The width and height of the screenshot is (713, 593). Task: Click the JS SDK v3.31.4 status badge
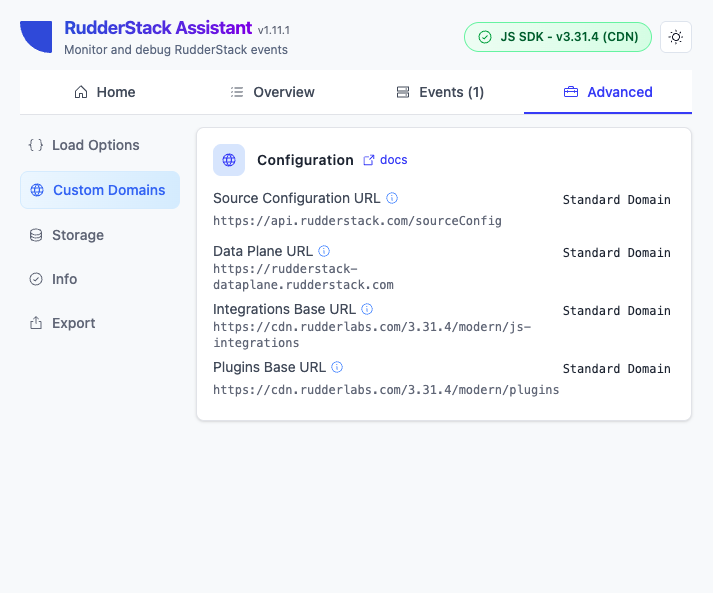click(557, 37)
